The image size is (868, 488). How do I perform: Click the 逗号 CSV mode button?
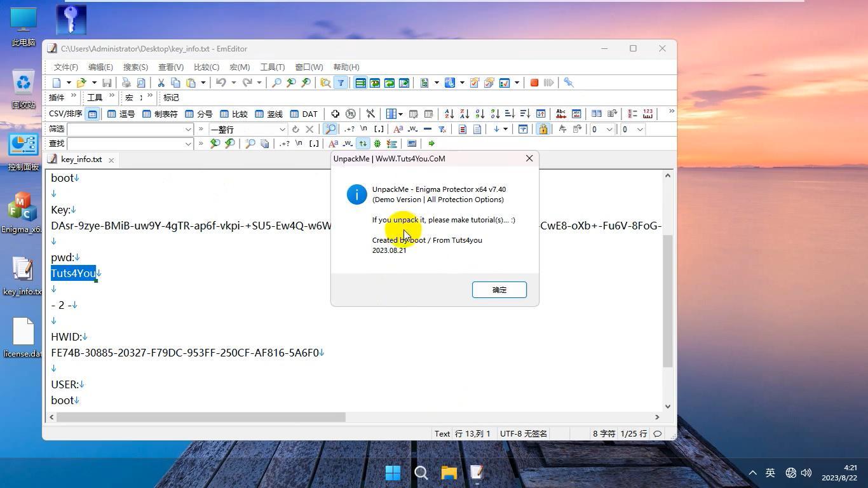pos(121,114)
